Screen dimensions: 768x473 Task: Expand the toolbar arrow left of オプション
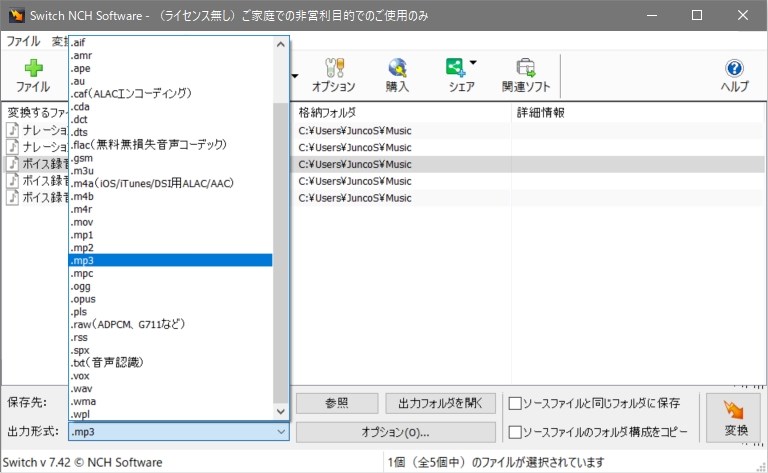coord(295,76)
